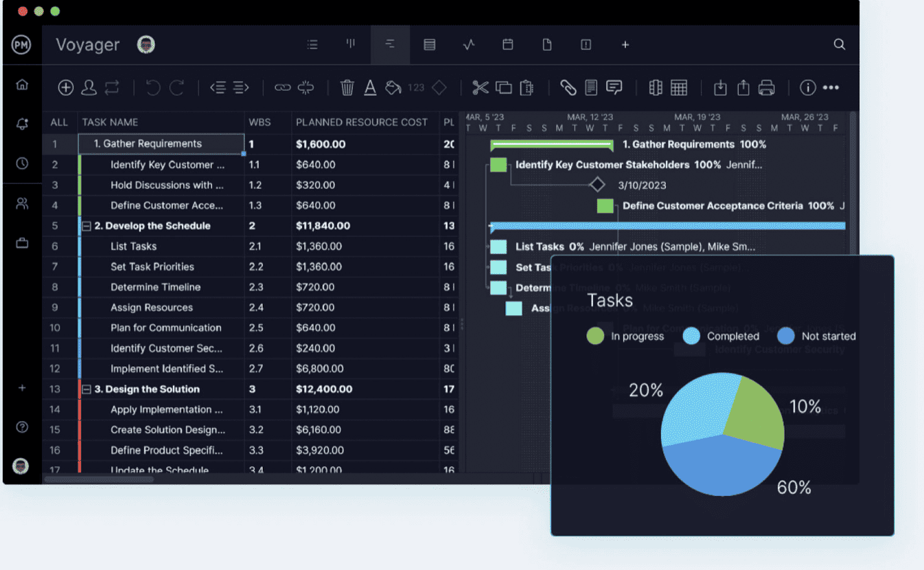924x570 pixels.
Task: Unlink tasks with broken chain icon
Action: pyautogui.click(x=306, y=87)
